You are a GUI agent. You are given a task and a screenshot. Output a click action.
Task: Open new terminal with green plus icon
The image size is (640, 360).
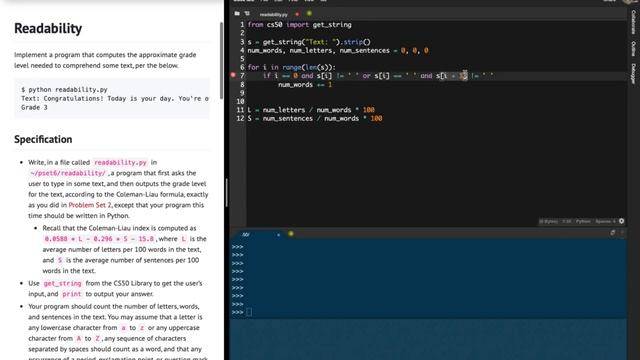[x=291, y=234]
